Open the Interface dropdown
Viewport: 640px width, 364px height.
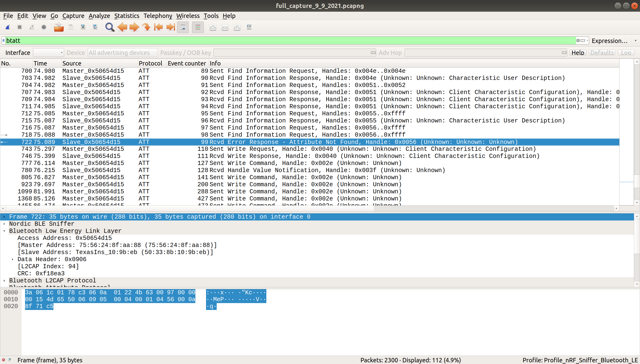[48, 53]
